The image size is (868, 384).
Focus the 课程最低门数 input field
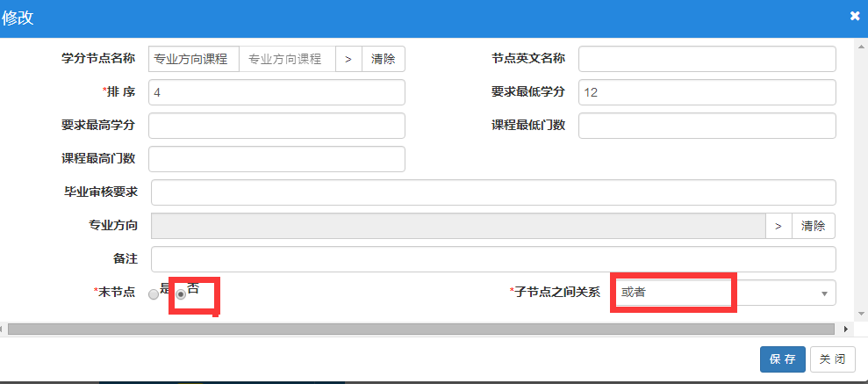[x=707, y=126]
